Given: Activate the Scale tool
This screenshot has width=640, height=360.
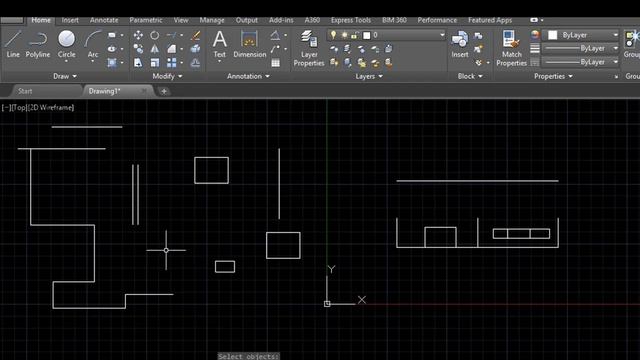Looking at the screenshot, I should [155, 63].
